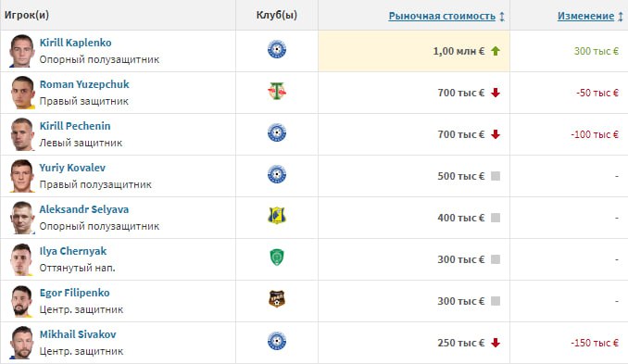
Task: Open the Ural club crest beside Egor Filipenko
Action: point(277,299)
